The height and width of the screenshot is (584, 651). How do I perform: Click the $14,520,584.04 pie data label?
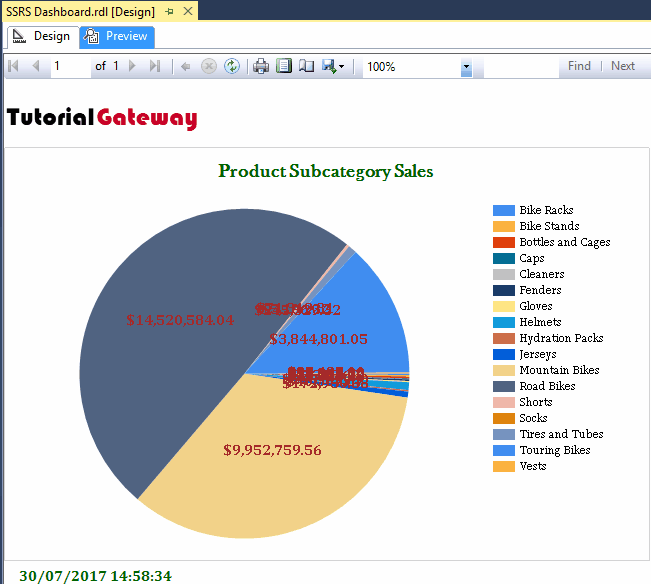click(x=180, y=320)
